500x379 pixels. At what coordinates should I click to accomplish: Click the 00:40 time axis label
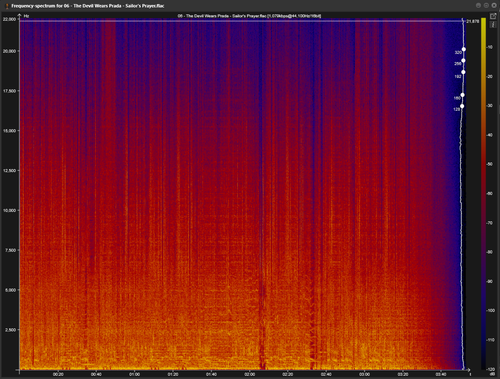point(96,374)
